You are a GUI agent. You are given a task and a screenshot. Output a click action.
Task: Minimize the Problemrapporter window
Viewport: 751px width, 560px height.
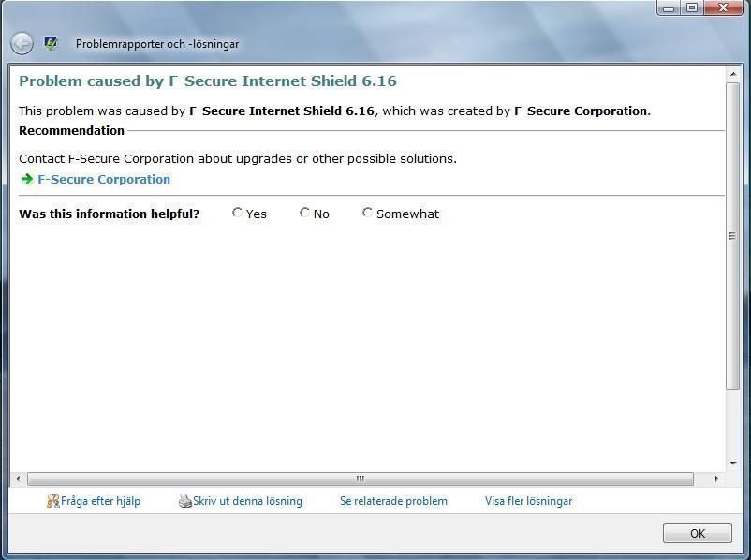tap(670, 8)
